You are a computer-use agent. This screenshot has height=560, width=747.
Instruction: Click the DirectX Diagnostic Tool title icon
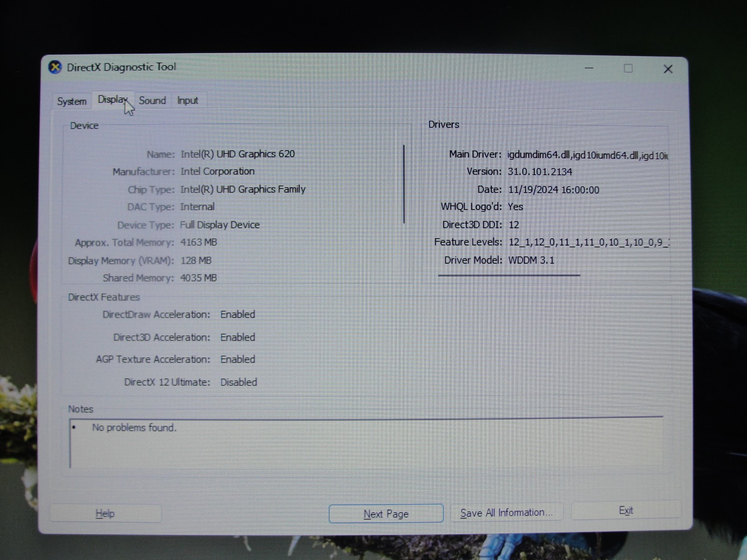tap(55, 67)
